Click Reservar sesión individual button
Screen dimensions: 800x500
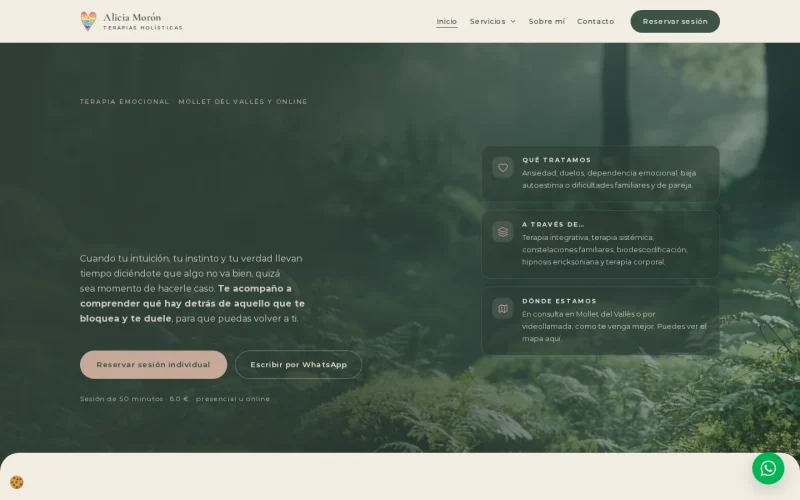pyautogui.click(x=154, y=364)
